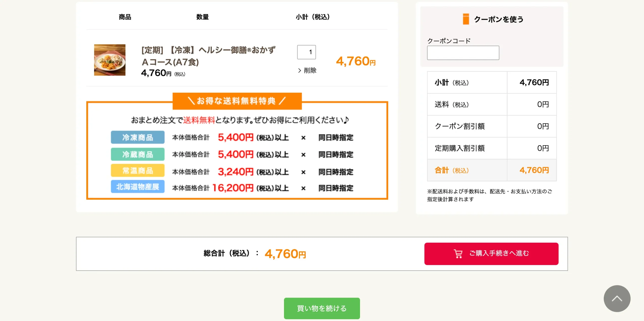Select the 常温商品 yellow label

138,170
